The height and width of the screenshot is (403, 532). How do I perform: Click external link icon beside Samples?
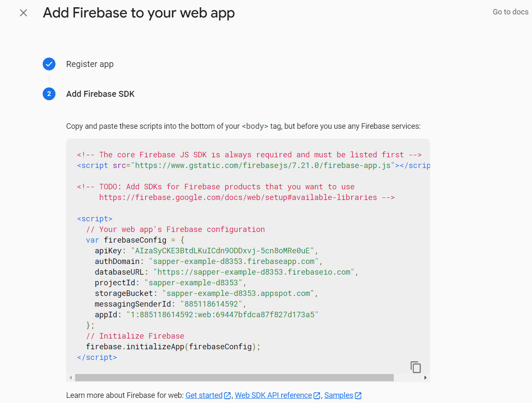[358, 396]
